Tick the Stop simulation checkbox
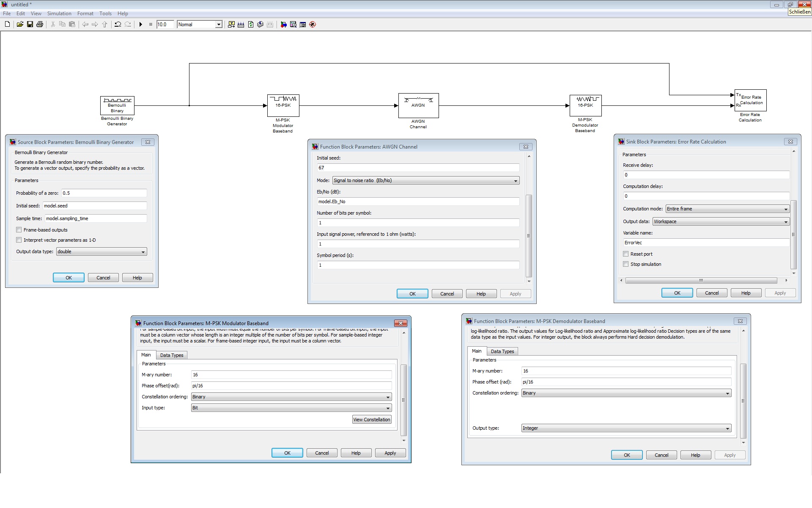812x508 pixels. pyautogui.click(x=626, y=264)
